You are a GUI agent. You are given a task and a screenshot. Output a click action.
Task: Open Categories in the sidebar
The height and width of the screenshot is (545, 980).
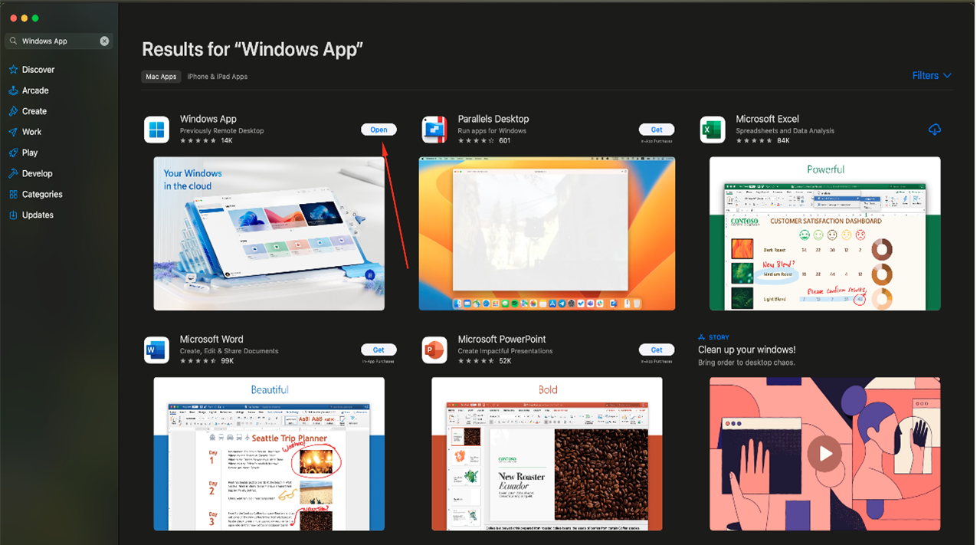coord(42,195)
